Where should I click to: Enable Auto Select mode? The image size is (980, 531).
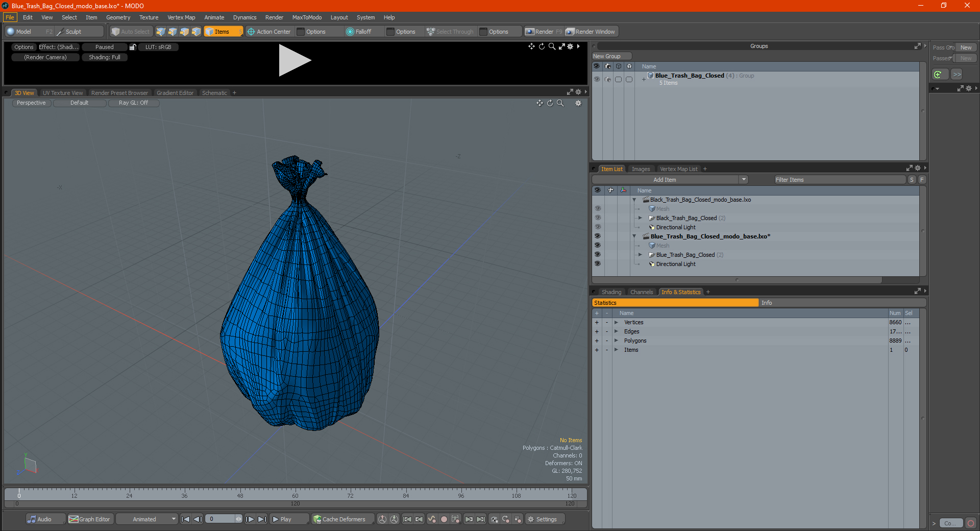[131, 32]
